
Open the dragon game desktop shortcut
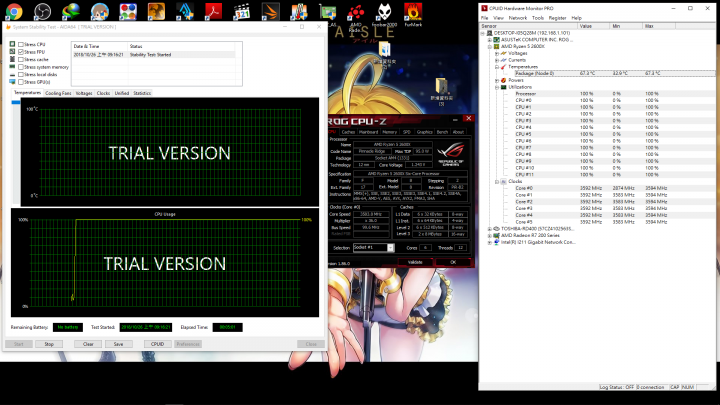pyautogui.click(x=156, y=11)
